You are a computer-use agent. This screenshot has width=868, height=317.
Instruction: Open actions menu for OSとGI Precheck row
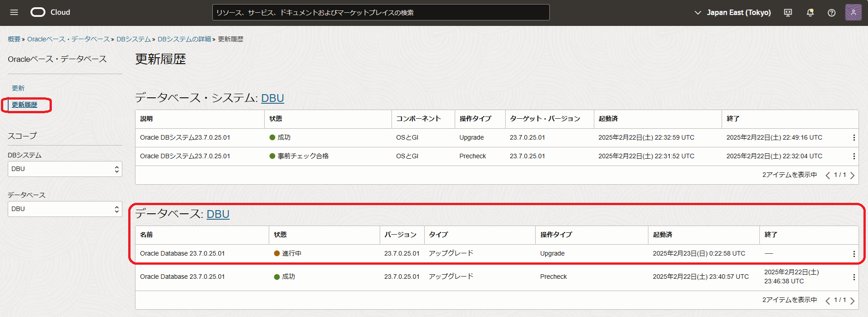tap(854, 156)
